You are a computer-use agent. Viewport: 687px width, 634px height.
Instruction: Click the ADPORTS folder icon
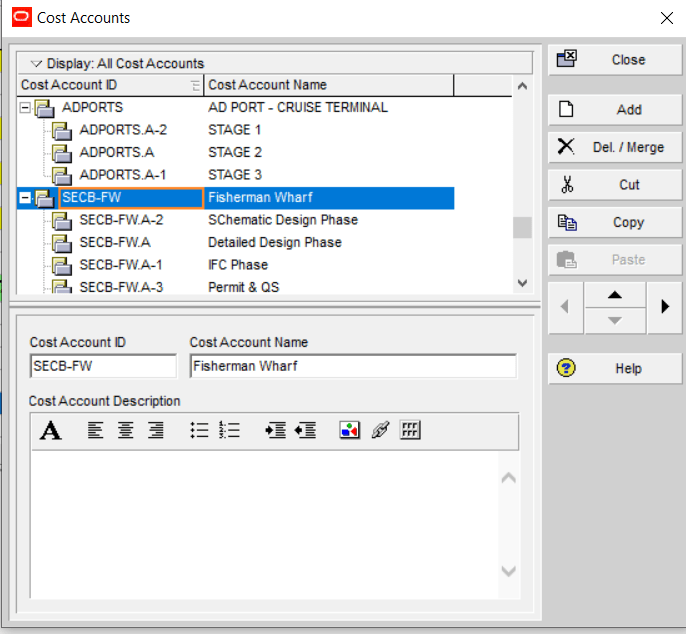[45, 108]
